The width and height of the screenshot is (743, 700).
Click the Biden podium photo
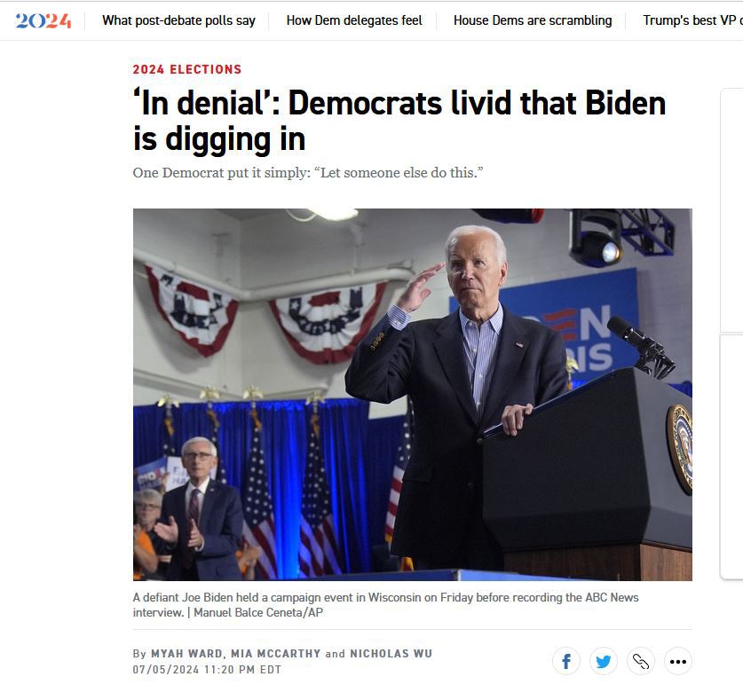[x=412, y=395]
